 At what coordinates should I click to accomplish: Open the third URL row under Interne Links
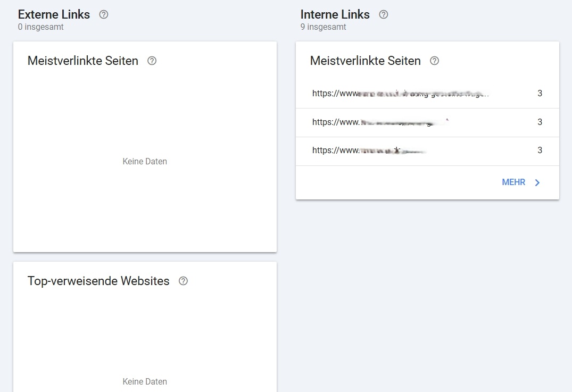point(370,151)
